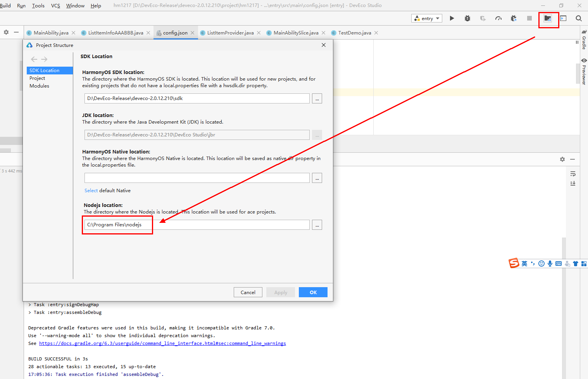This screenshot has width=588, height=379.
Task: Switch to MainAbility.java tab
Action: tap(51, 33)
